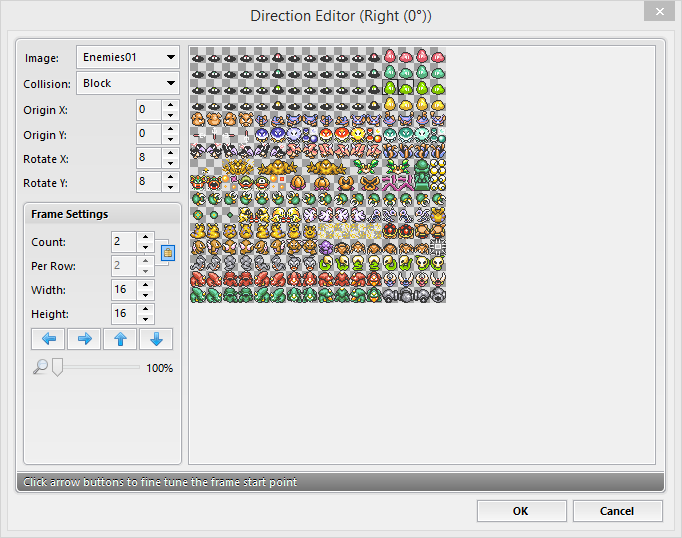Decrease Origin Y with the down spinner
This screenshot has width=682, height=538.
pos(170,139)
